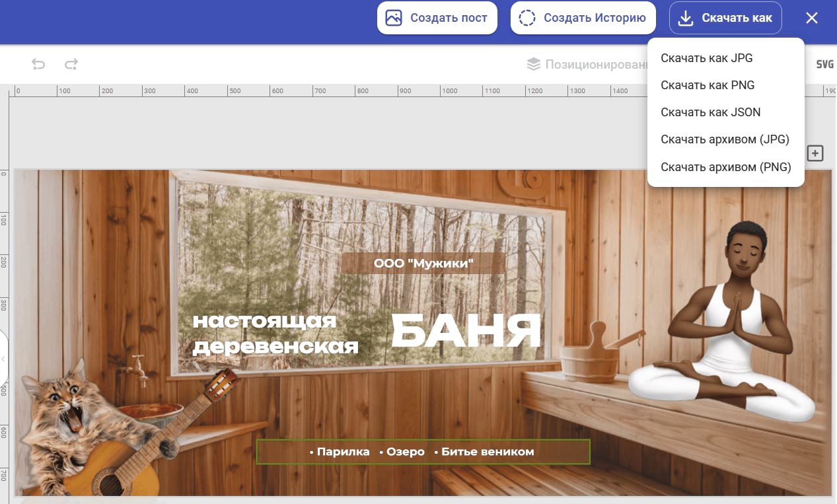The width and height of the screenshot is (837, 504).
Task: Click the Создать пост button
Action: pos(437,18)
